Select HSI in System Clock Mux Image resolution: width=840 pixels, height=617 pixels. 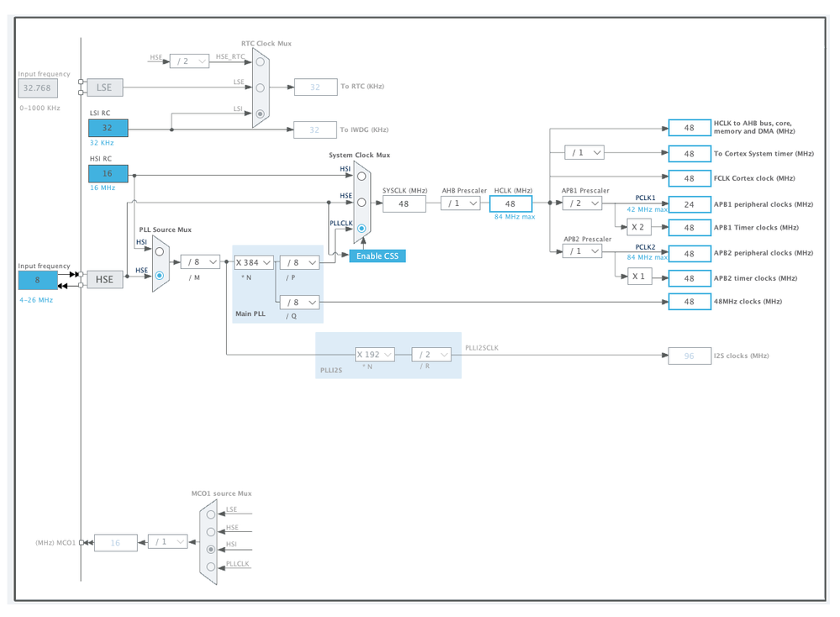pos(362,177)
